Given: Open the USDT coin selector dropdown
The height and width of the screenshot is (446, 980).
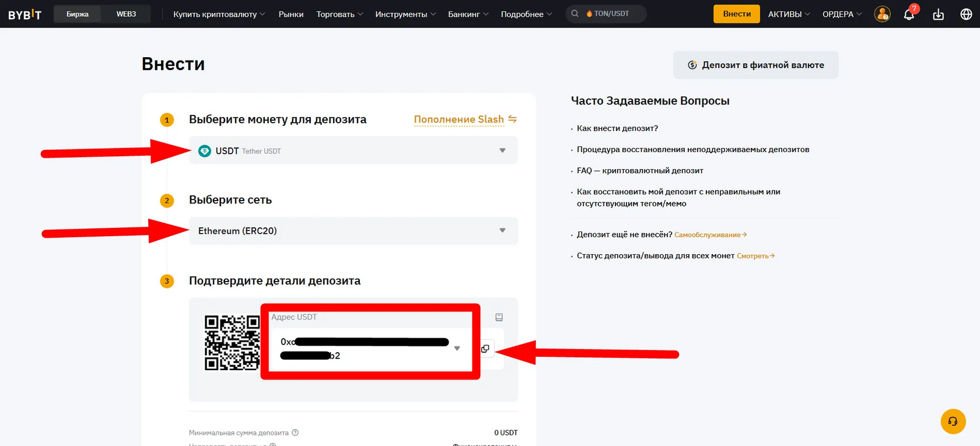Looking at the screenshot, I should [353, 150].
